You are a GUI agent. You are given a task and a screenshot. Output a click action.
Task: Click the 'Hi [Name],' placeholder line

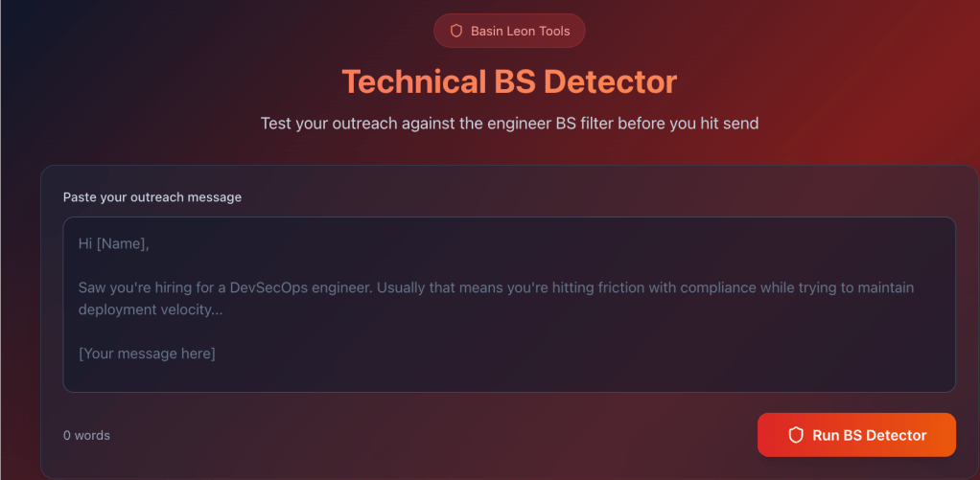pyautogui.click(x=114, y=243)
